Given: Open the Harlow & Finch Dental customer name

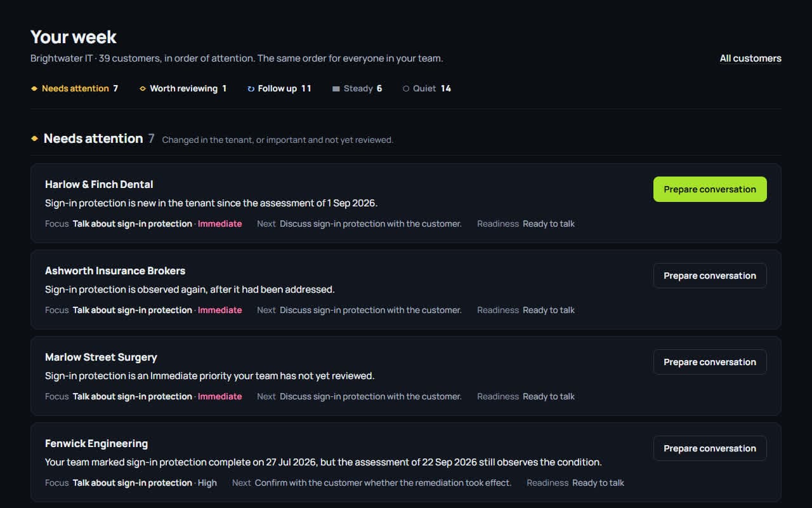Looking at the screenshot, I should (99, 184).
